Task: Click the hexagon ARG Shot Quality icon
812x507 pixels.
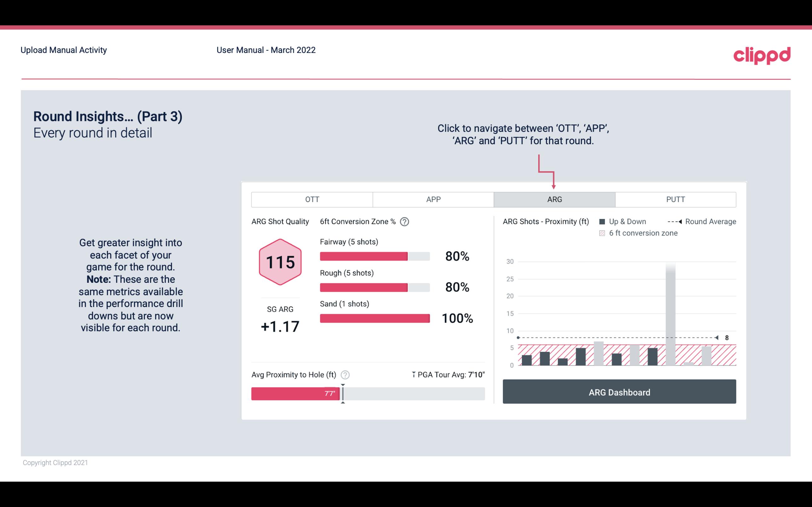Action: [280, 262]
